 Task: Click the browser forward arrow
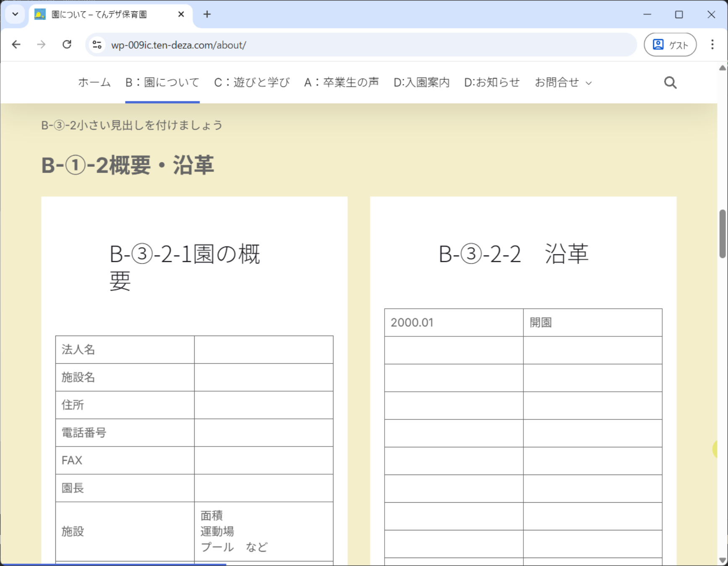[x=41, y=44]
